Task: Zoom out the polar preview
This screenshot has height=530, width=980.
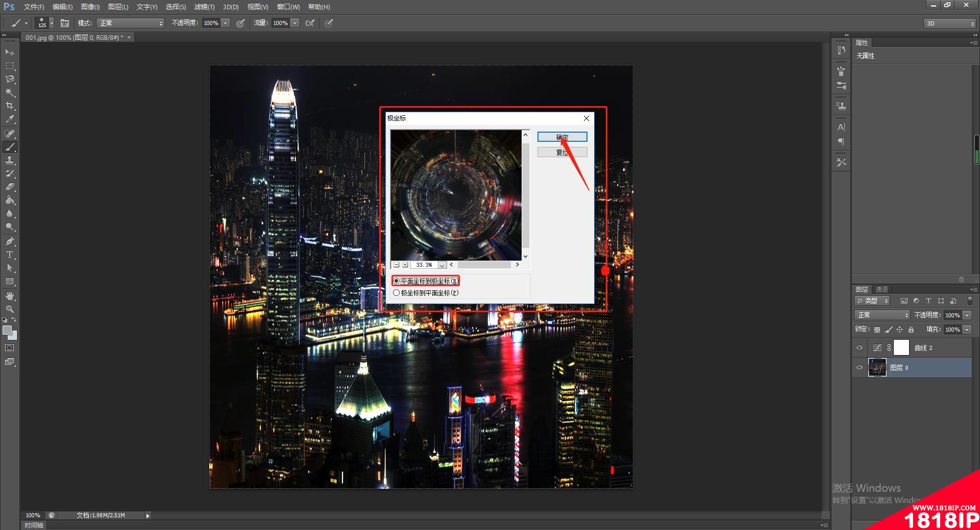Action: coord(396,265)
